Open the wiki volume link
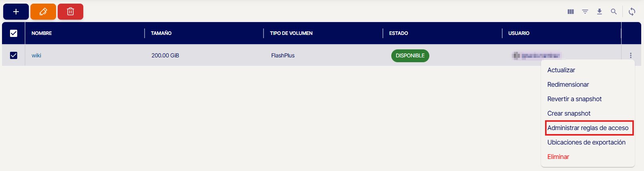The image size is (644, 171). 36,55
